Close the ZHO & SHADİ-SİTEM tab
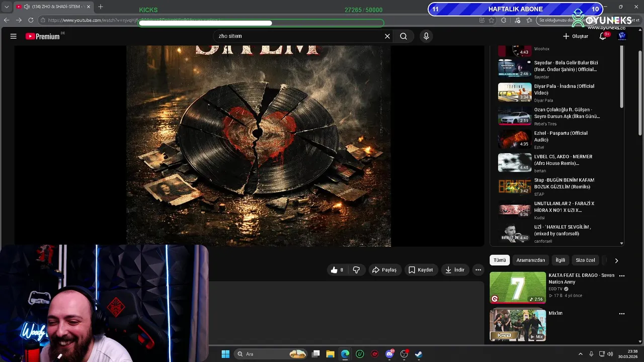Screen dimensions: 644x362 click(x=88, y=7)
